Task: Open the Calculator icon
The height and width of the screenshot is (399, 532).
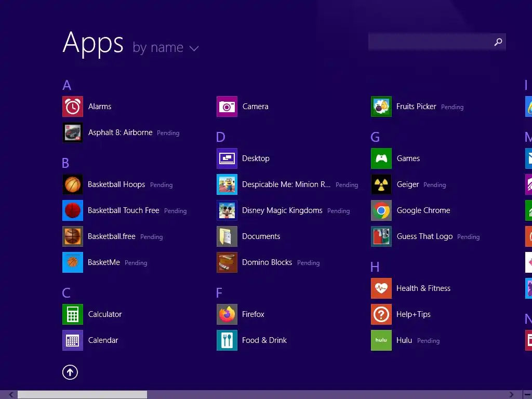Action: pyautogui.click(x=73, y=314)
